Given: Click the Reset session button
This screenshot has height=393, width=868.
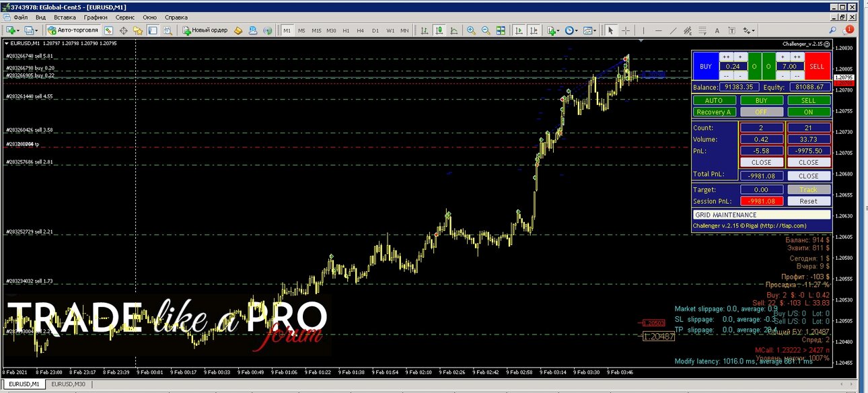Looking at the screenshot, I should pyautogui.click(x=808, y=201).
